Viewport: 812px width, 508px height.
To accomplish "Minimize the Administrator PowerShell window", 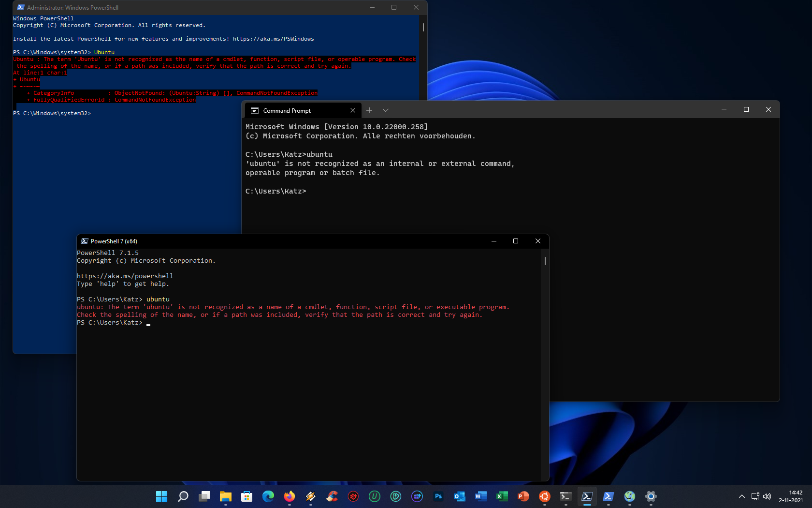I will [x=372, y=7].
